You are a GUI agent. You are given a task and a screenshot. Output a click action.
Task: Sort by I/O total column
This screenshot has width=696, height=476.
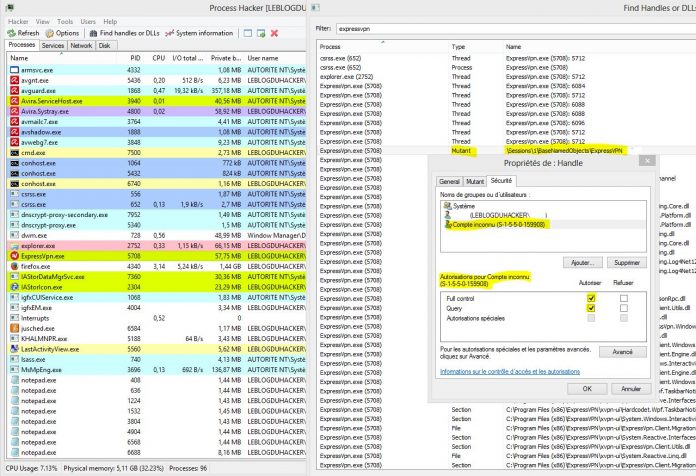coord(187,58)
